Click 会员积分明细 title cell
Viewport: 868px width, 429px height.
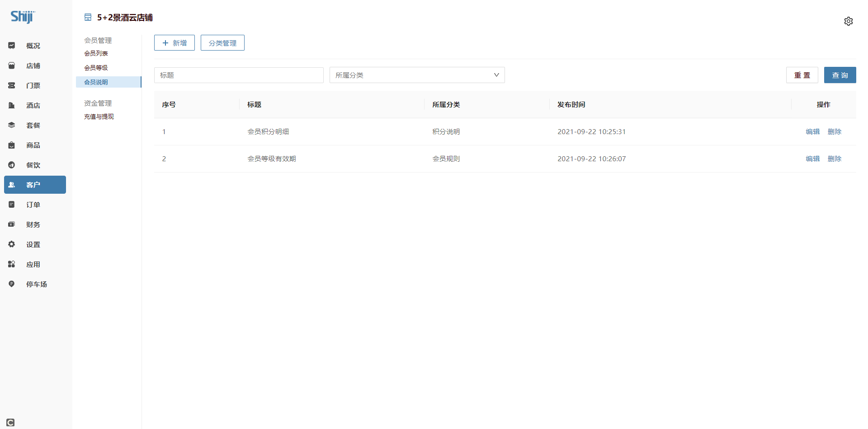[268, 131]
